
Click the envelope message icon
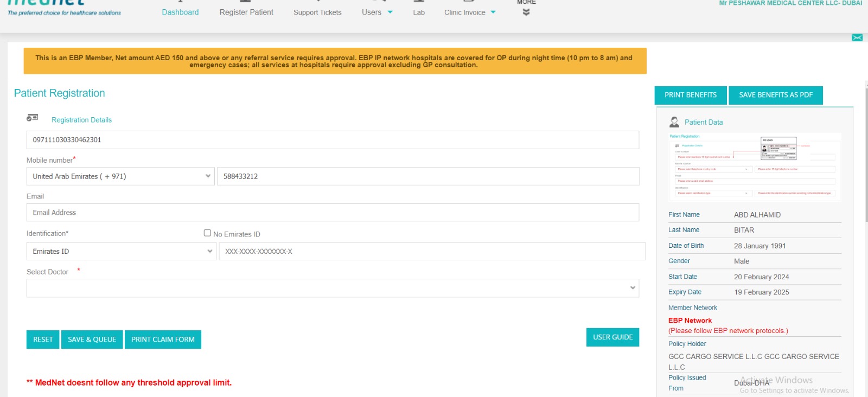pyautogui.click(x=857, y=37)
